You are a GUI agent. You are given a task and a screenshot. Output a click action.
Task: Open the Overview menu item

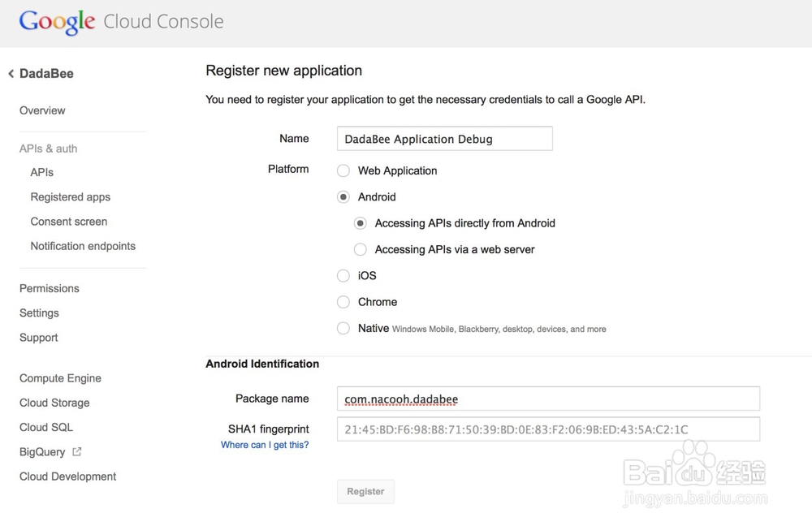click(x=42, y=110)
